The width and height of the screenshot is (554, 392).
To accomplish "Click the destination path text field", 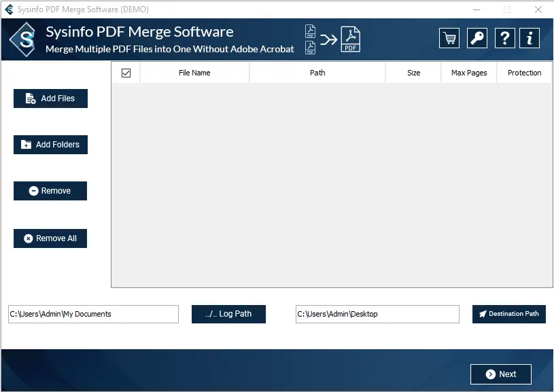I will click(377, 314).
